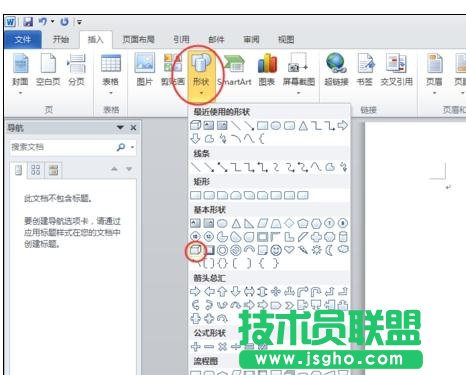Select the 插入 ribbon tab

[96, 40]
